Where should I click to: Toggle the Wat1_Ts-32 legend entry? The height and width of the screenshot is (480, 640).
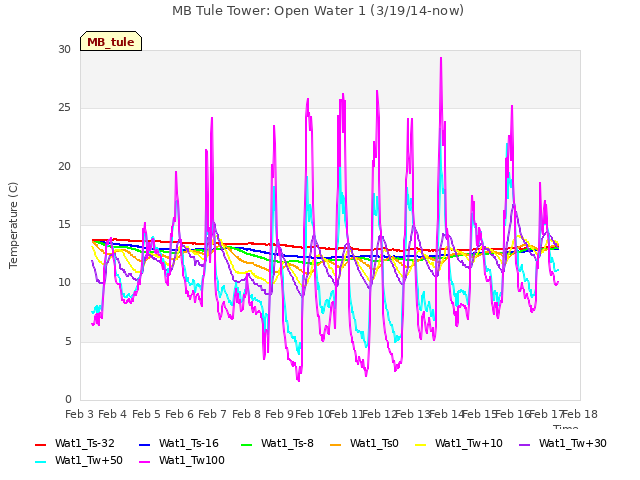pyautogui.click(x=75, y=444)
